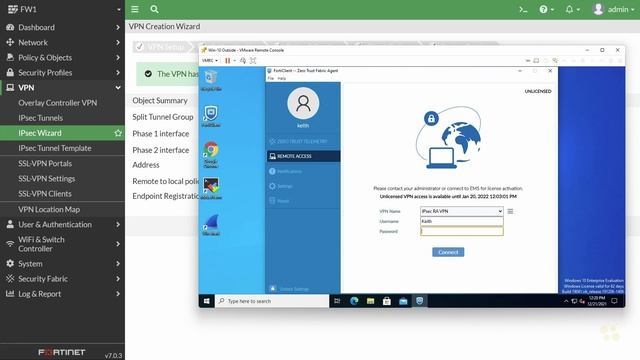Open IPsec Tunnels page

click(x=40, y=118)
